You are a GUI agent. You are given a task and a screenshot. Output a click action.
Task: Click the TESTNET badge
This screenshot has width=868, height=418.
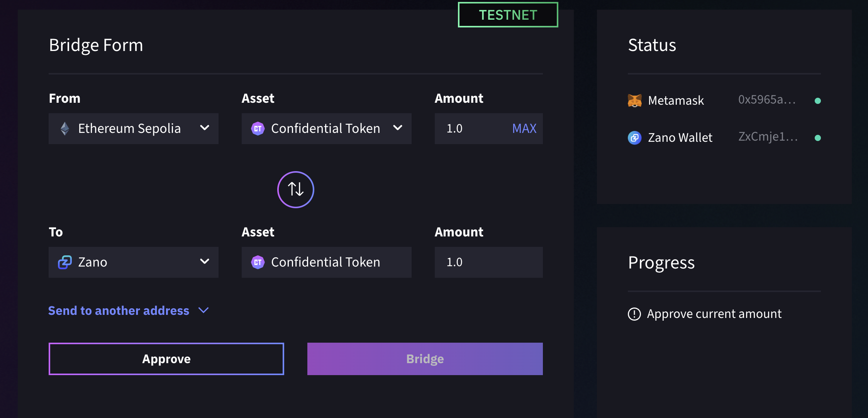click(x=508, y=15)
